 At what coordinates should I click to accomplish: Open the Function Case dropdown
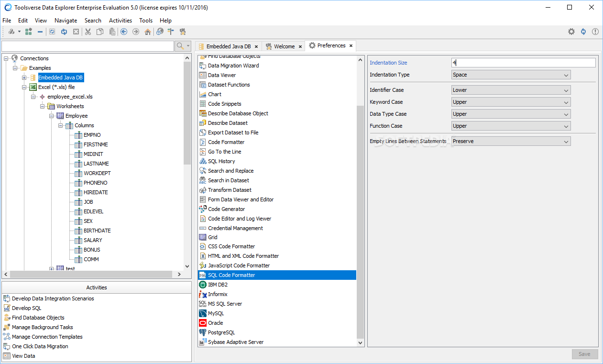pyautogui.click(x=511, y=126)
